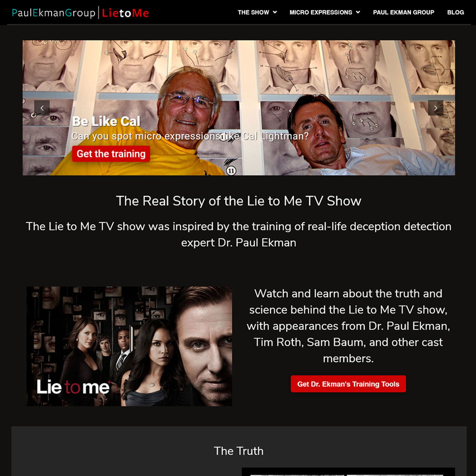The width and height of the screenshot is (476, 476).
Task: Click the video preview below The Truth
Action: click(x=348, y=471)
